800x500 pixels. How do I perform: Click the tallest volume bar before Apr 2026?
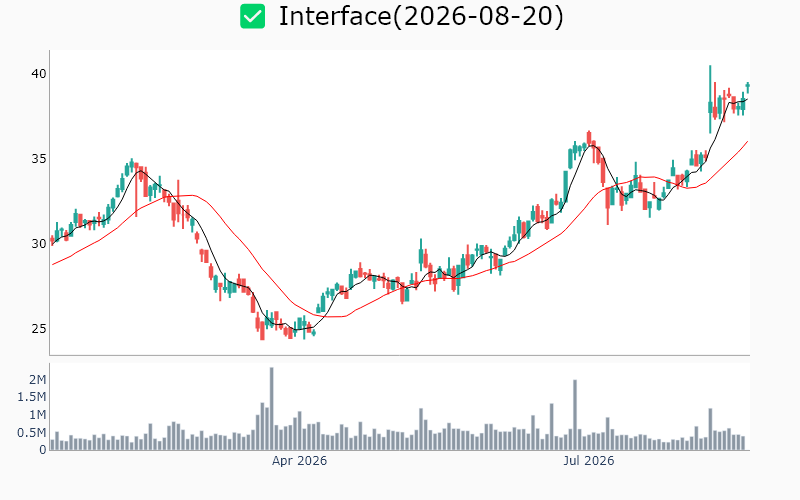coord(271,409)
